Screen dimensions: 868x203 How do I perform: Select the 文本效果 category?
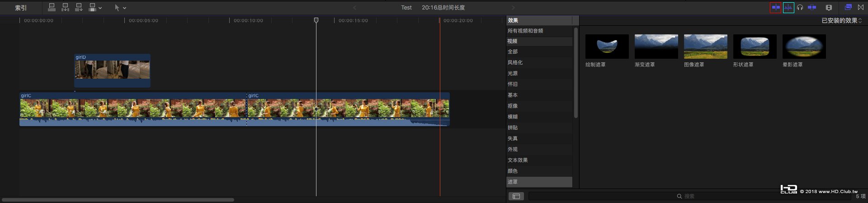tap(539, 160)
